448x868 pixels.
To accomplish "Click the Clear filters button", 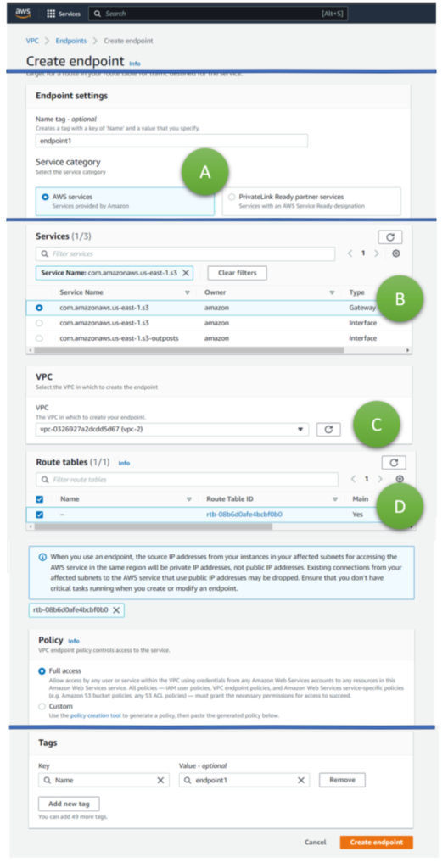I will point(237,273).
